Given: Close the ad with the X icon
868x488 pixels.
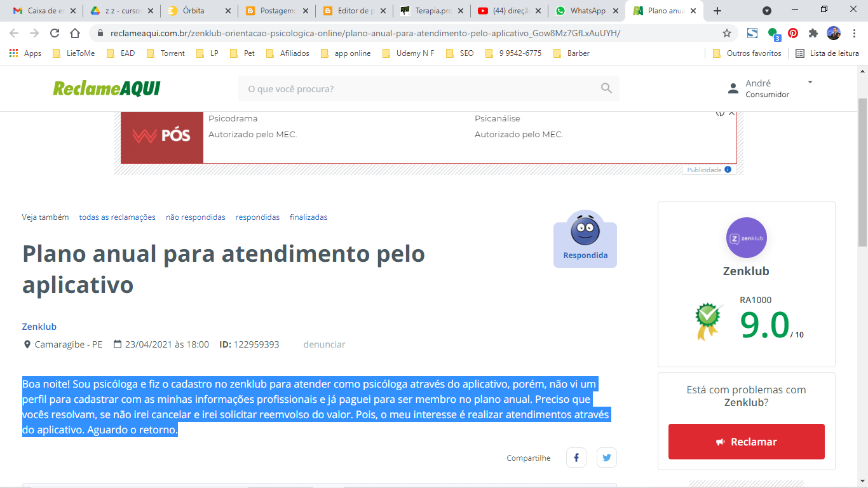Looking at the screenshot, I should [x=731, y=113].
